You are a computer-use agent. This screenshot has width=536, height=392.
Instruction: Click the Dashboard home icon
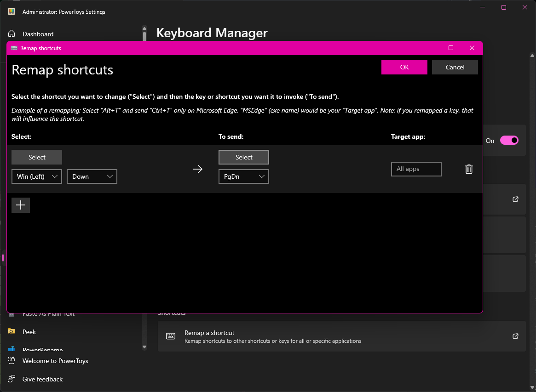(x=11, y=34)
